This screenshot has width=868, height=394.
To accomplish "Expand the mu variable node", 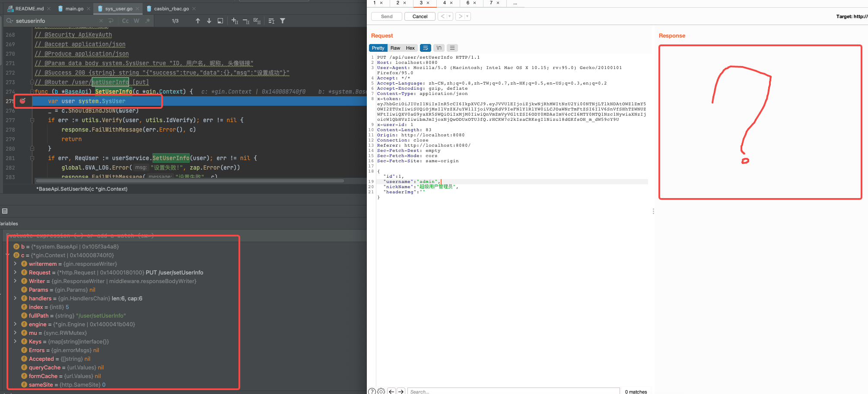I will [x=15, y=333].
